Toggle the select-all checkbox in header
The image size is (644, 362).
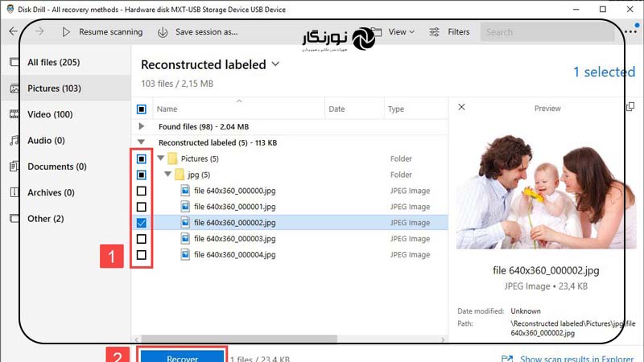(142, 109)
